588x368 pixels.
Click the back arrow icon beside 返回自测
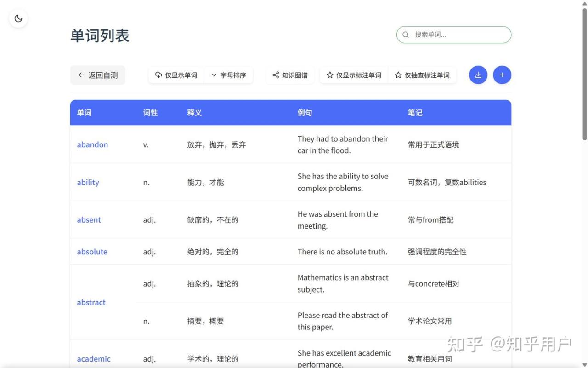coord(81,75)
